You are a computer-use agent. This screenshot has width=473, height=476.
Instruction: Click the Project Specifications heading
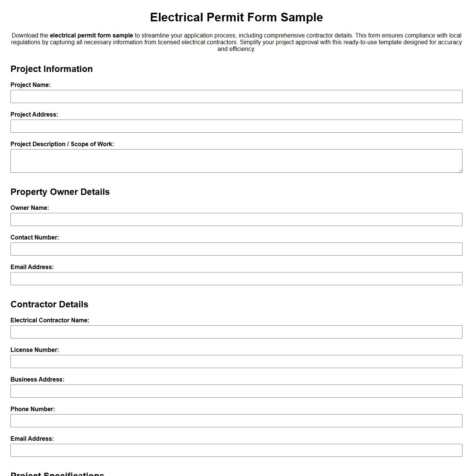(x=58, y=473)
